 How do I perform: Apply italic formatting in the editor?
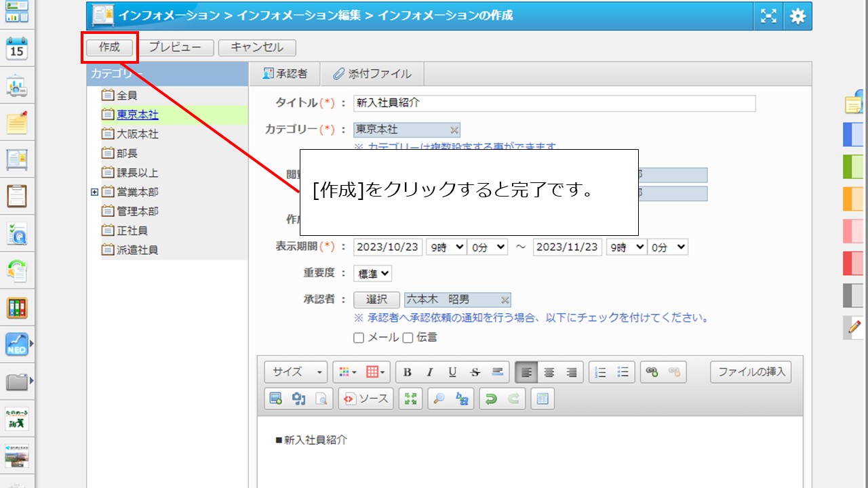[430, 372]
